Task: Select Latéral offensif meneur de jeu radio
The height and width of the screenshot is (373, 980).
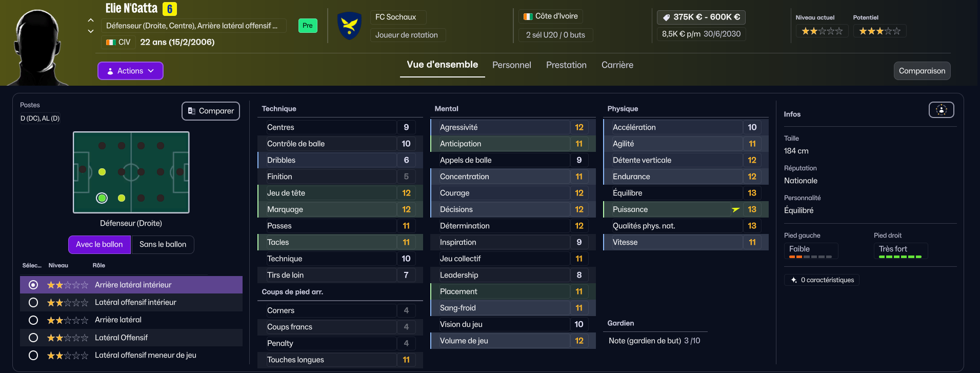Action: (33, 355)
